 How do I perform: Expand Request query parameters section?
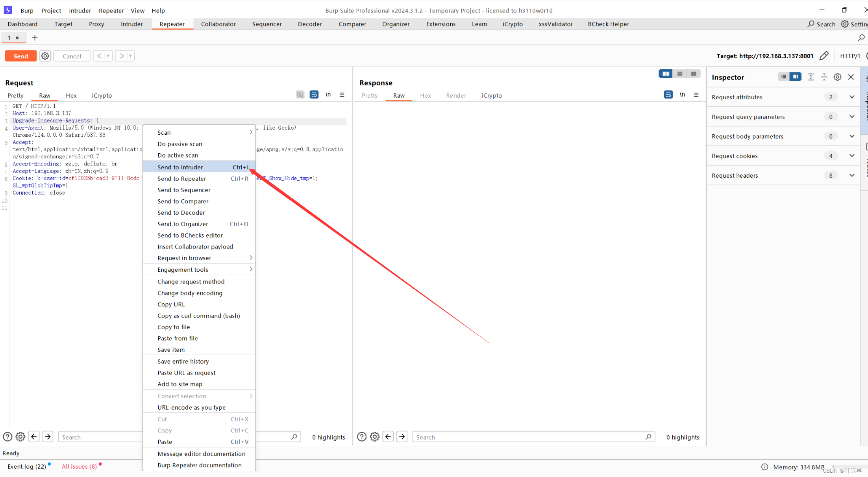click(x=852, y=117)
